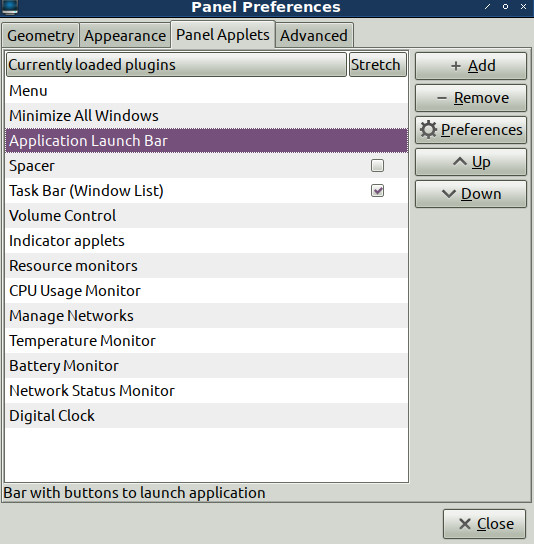
Task: Click the minus icon on Remove button
Action: (x=441, y=98)
